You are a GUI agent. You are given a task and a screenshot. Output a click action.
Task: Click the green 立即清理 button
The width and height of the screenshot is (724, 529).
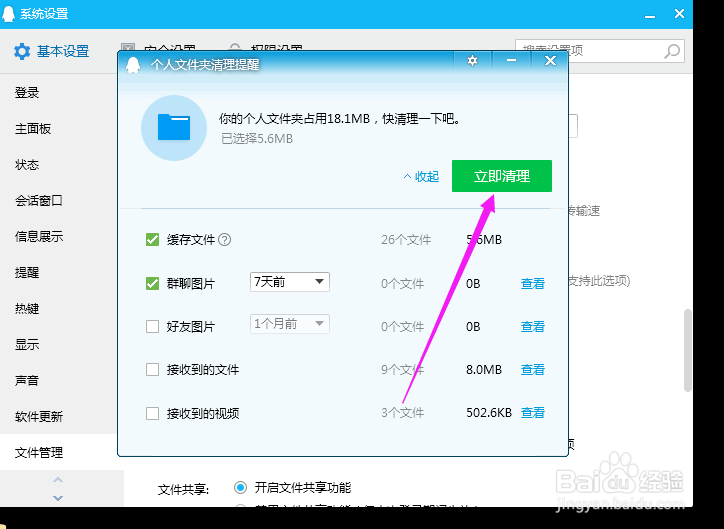(501, 176)
